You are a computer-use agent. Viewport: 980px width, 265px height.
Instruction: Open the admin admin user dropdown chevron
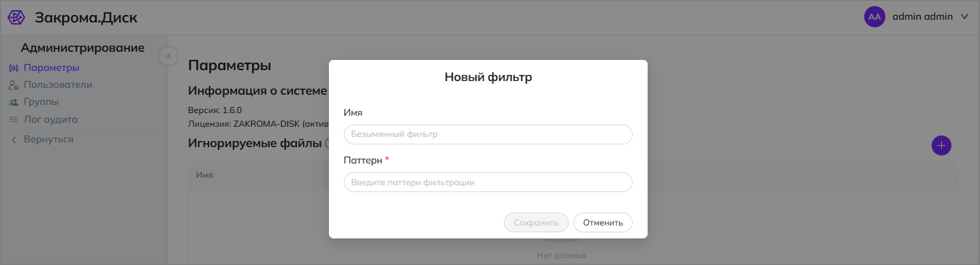pos(964,17)
